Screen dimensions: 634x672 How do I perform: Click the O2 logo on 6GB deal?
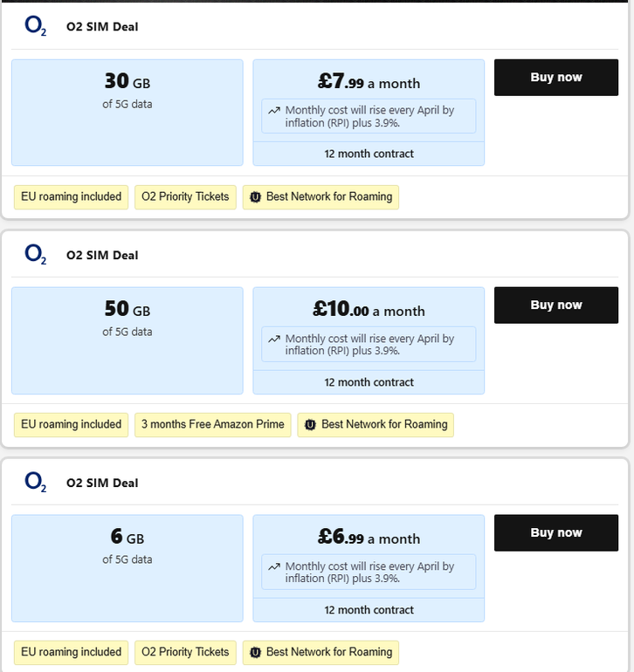(x=35, y=483)
